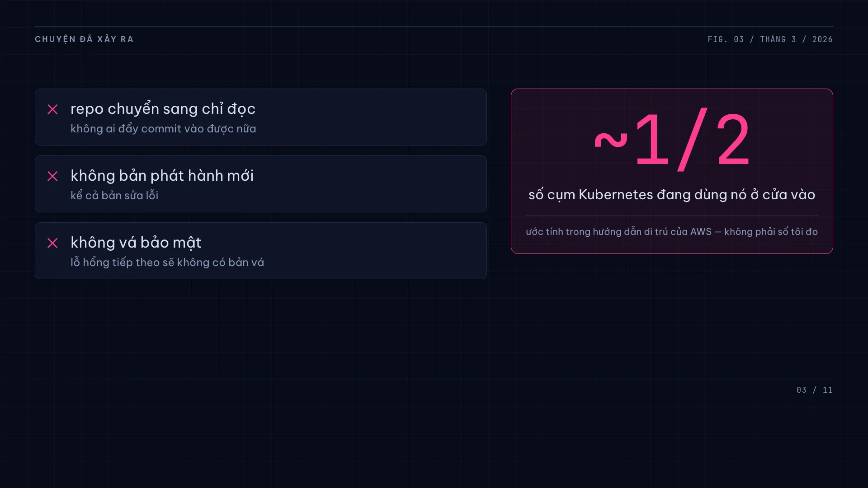
Task: Click the AWS migration guide footnote text
Action: (x=672, y=232)
